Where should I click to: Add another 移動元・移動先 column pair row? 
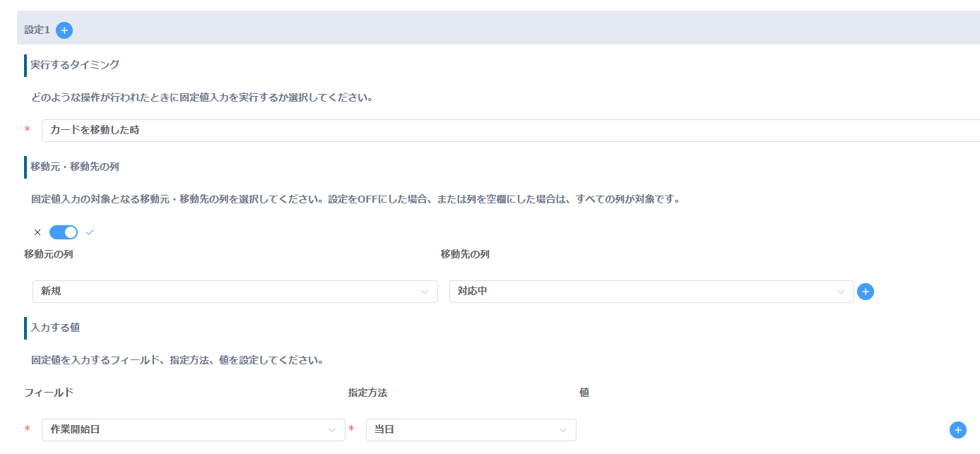tap(866, 292)
